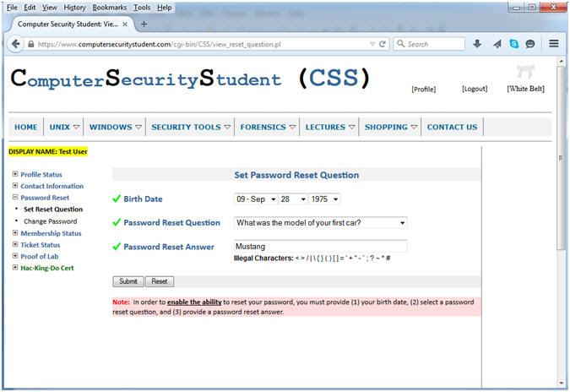Click the Password Reset sidebar link
570x392 pixels.
point(45,198)
